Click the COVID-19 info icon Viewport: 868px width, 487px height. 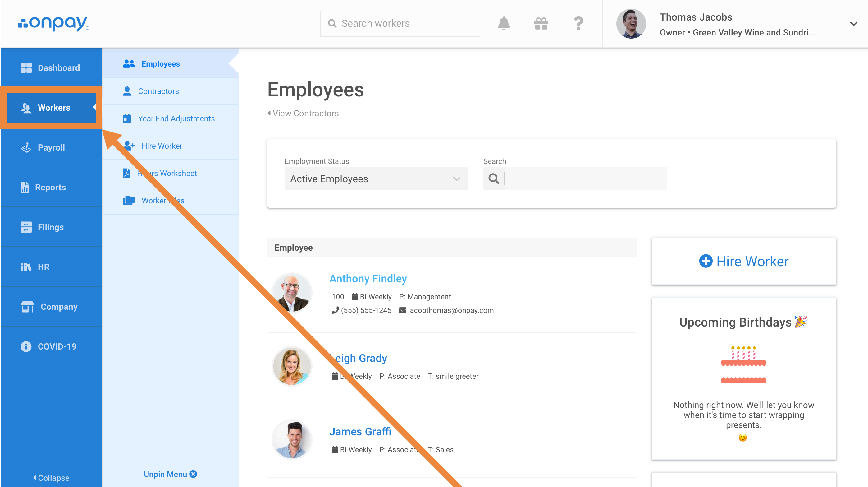[x=26, y=346]
